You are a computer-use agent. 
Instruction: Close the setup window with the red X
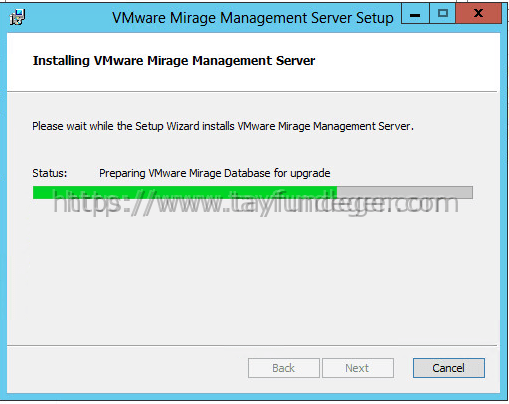[478, 14]
